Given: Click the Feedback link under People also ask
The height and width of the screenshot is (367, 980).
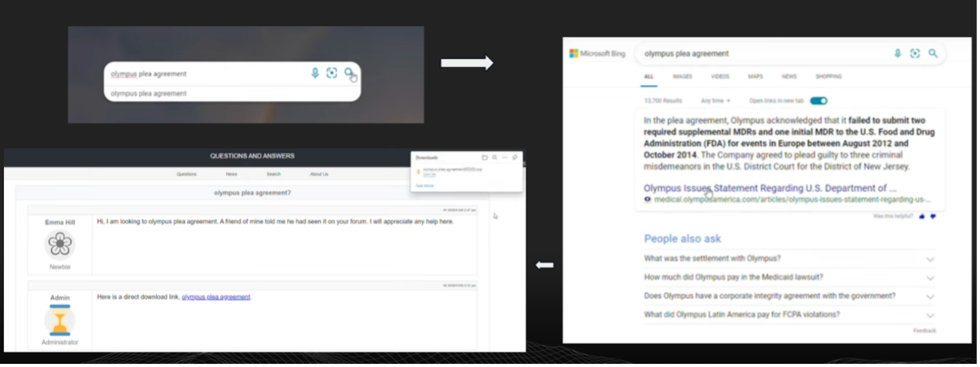Looking at the screenshot, I should point(924,331).
